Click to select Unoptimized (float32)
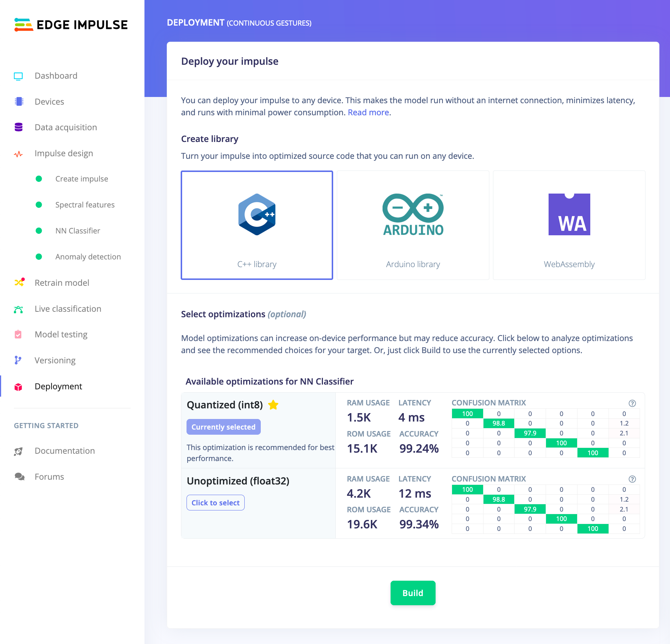Screen dimensions: 670x644 (215, 503)
